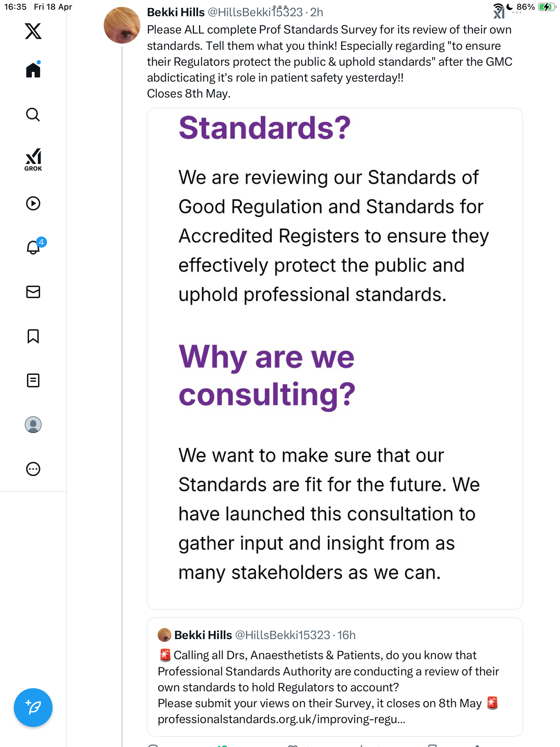The width and height of the screenshot is (560, 747).
Task: Open the Search magnifier icon
Action: click(x=33, y=114)
